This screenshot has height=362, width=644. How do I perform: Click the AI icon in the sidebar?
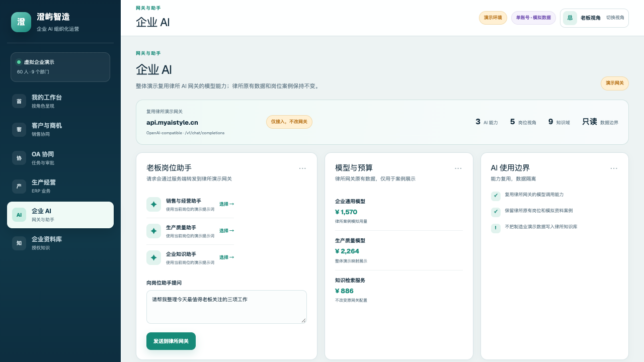click(x=19, y=215)
